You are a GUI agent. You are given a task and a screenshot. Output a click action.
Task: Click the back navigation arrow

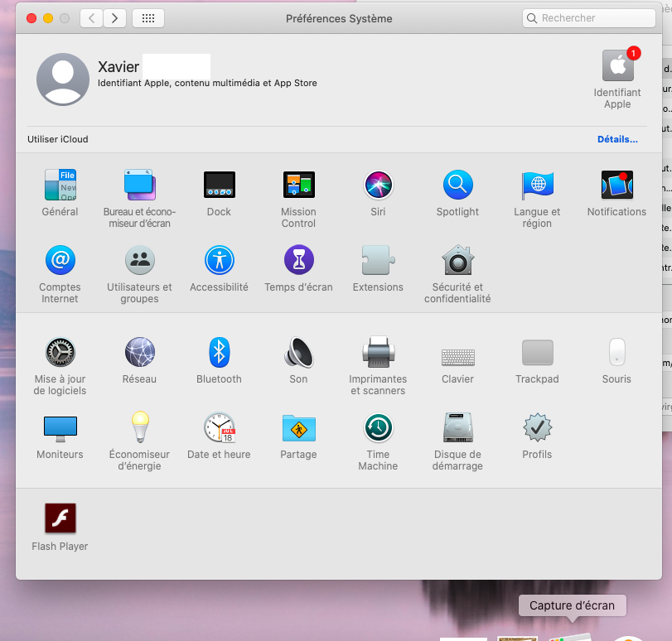click(91, 18)
